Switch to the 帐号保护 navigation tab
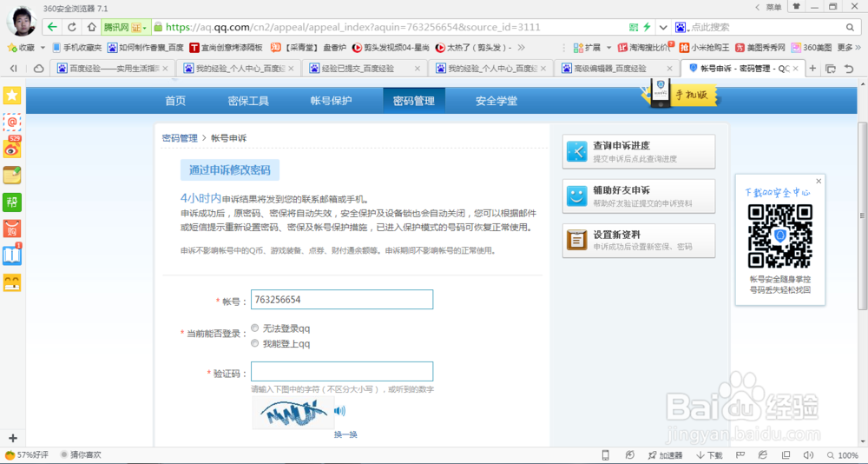The width and height of the screenshot is (868, 464). coord(331,101)
